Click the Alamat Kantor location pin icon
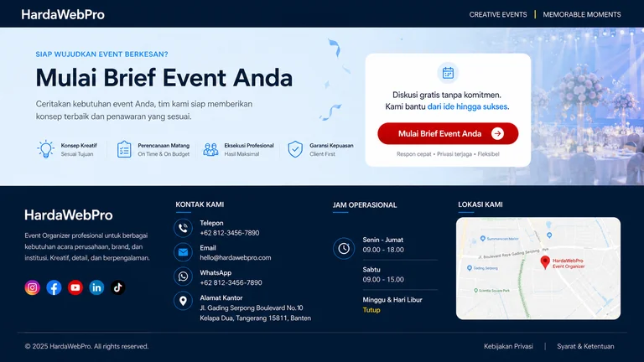Viewport: 644px width, 362px height. point(183,301)
